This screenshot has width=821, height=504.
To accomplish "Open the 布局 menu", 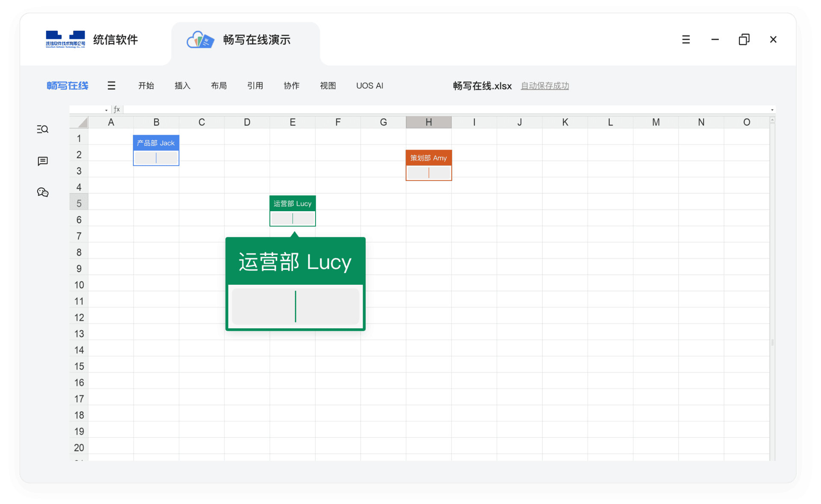I will (219, 85).
